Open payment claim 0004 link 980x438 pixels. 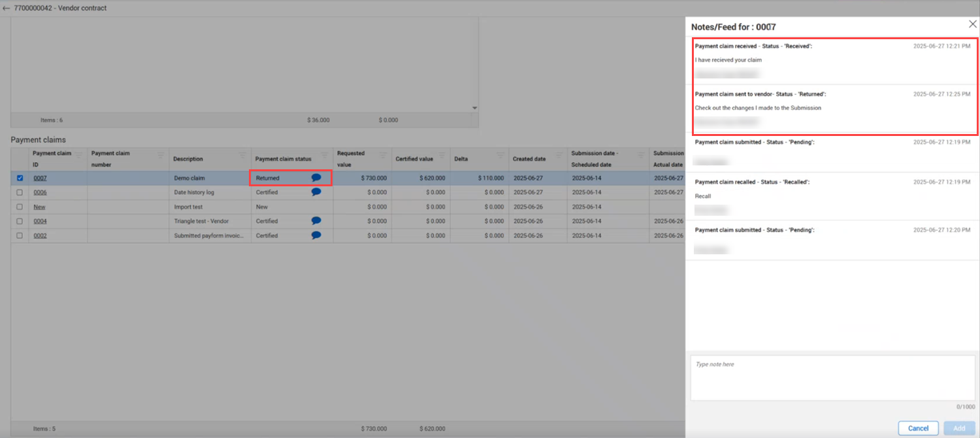[x=40, y=221]
